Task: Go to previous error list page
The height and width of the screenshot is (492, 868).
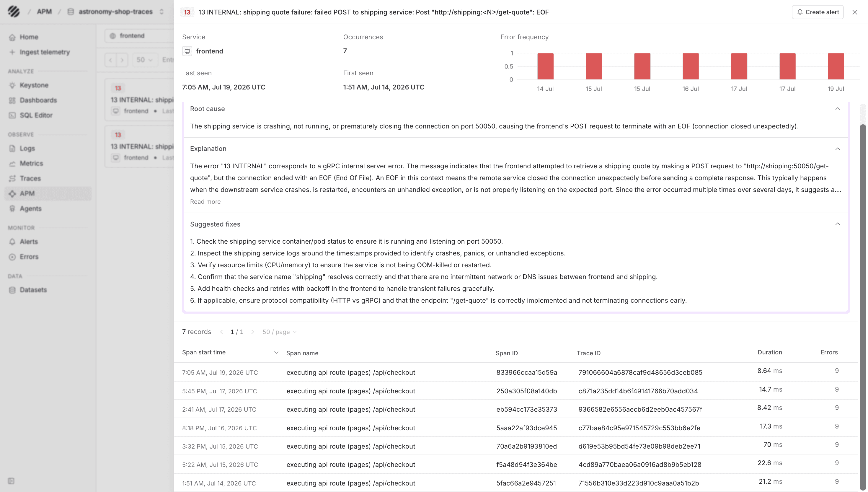Action: pyautogui.click(x=110, y=60)
